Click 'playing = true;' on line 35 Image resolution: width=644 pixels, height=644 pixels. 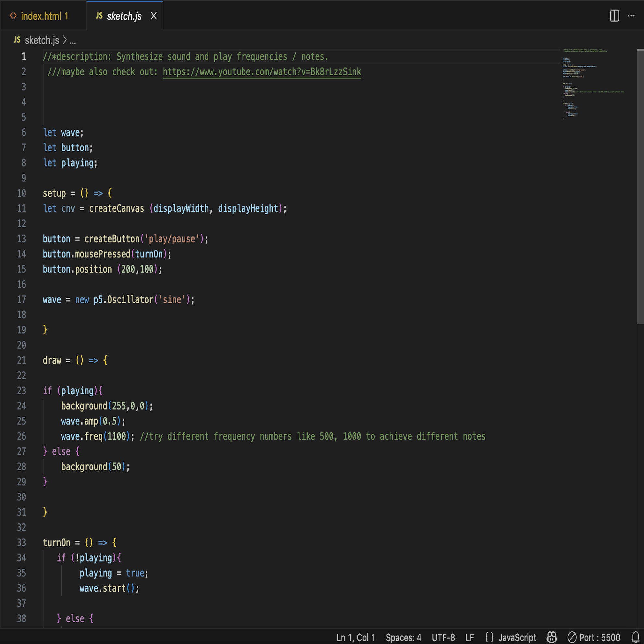[114, 573]
